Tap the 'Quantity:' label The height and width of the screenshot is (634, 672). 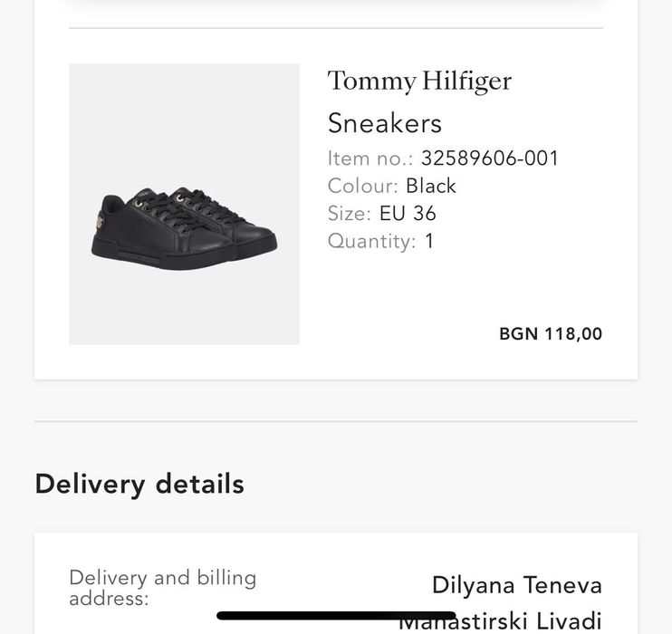click(x=371, y=241)
